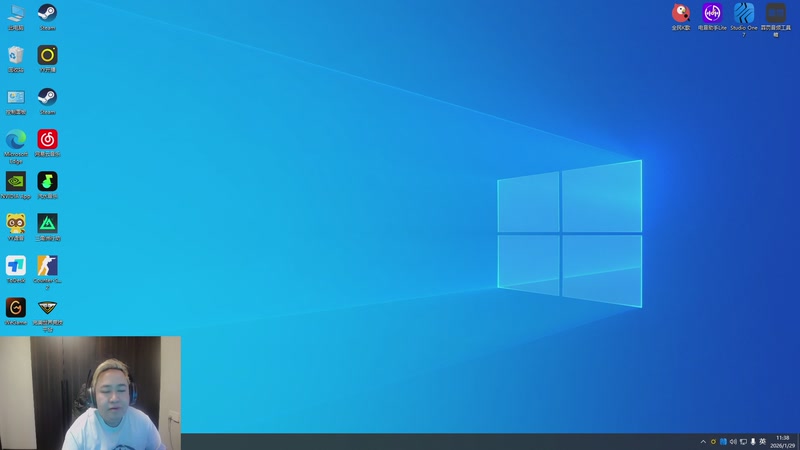This screenshot has width=800, height=450.
Task: Open the Control Panel desktop icon
Action: [16, 102]
